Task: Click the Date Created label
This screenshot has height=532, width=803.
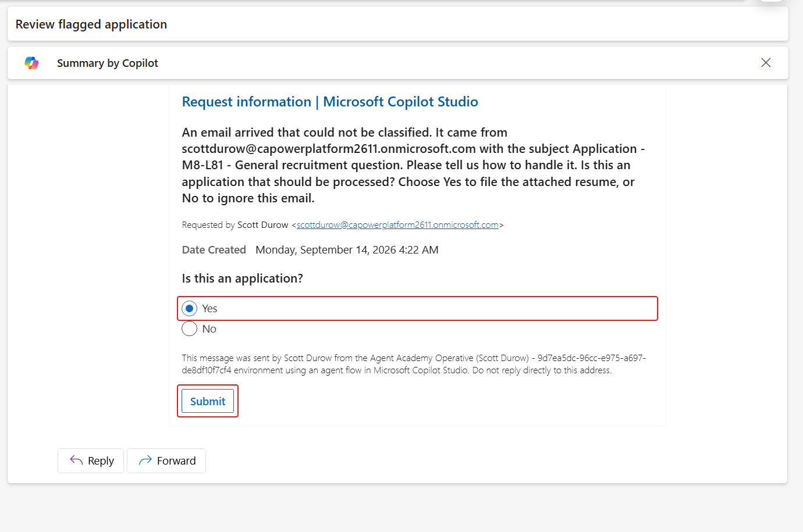Action: [x=214, y=250]
